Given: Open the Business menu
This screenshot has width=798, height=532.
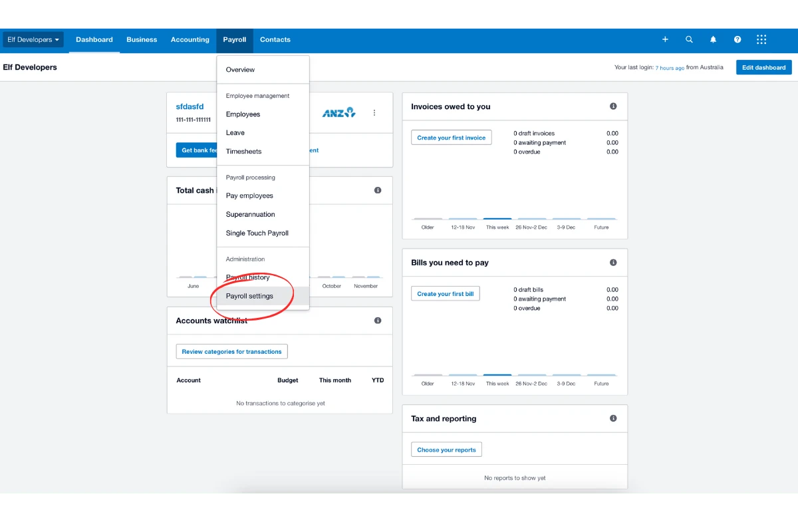Looking at the screenshot, I should click(142, 40).
